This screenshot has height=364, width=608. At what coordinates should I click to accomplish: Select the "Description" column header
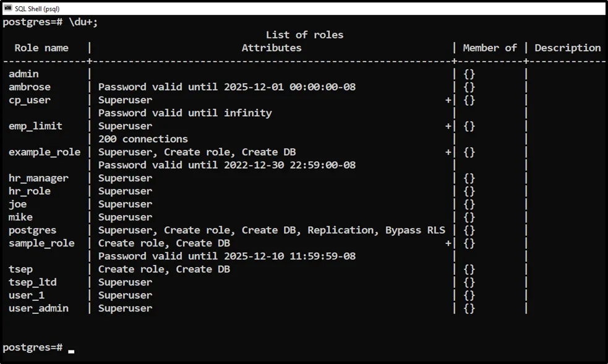[567, 48]
